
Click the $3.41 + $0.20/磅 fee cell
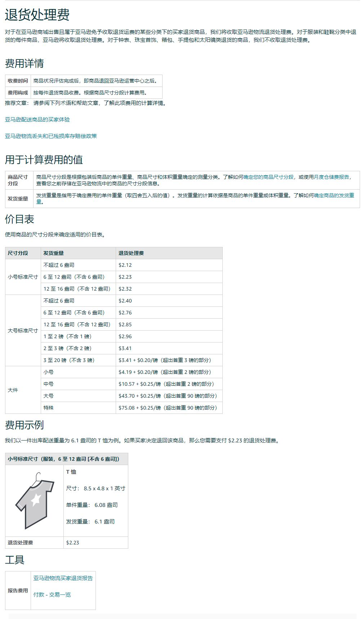[169, 360]
